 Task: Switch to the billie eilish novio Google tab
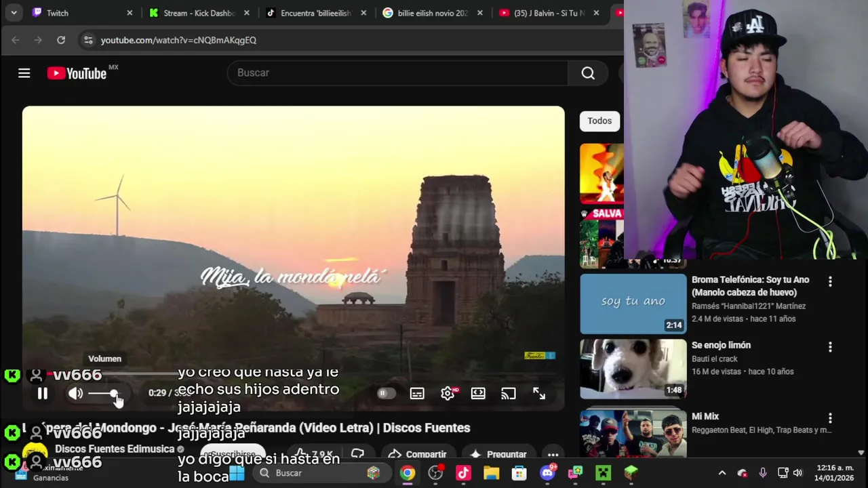pyautogui.click(x=433, y=13)
